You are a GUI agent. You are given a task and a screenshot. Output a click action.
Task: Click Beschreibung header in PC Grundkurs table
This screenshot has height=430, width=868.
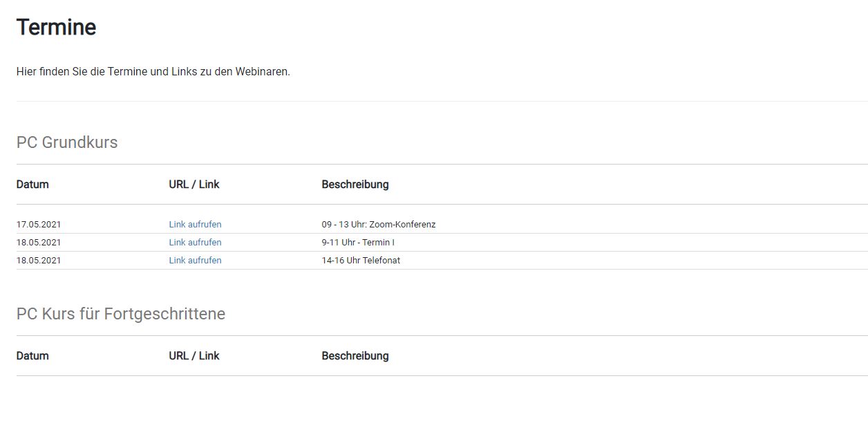pos(355,185)
